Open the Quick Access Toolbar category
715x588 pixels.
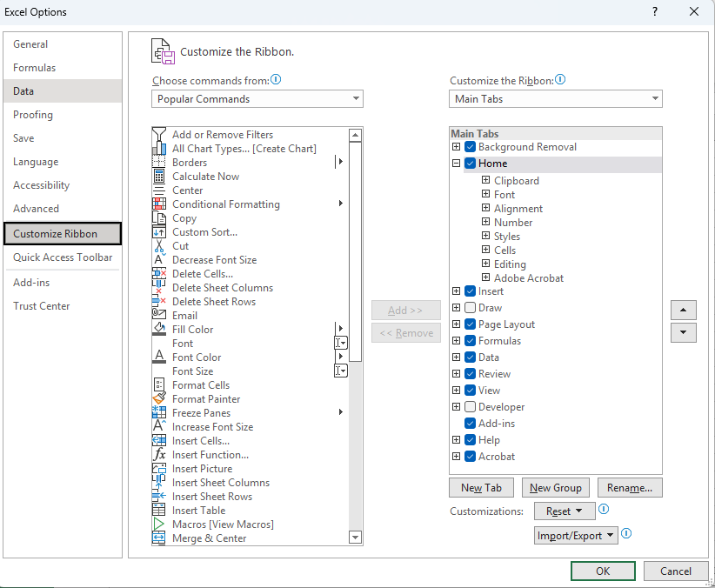pos(63,257)
